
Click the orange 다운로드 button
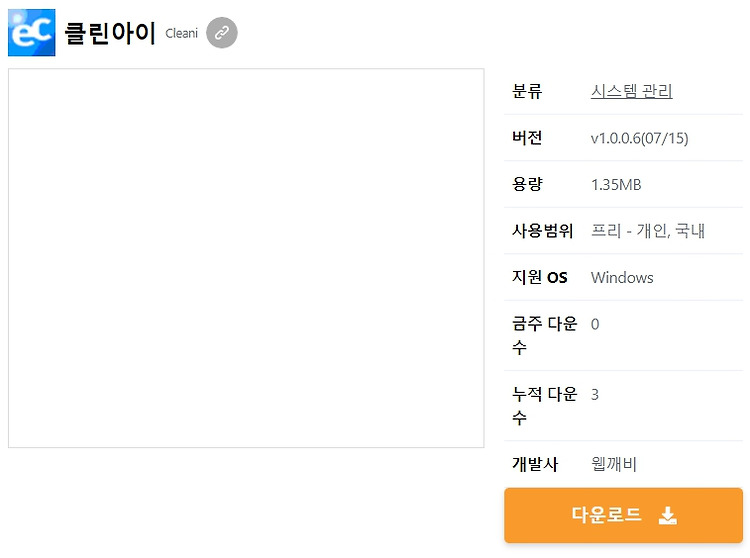click(623, 515)
